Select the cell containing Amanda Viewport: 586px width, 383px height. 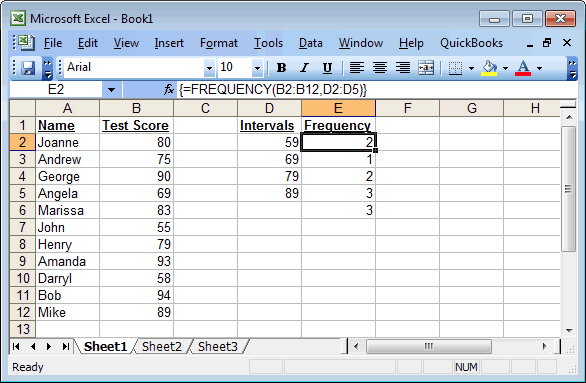pos(67,261)
